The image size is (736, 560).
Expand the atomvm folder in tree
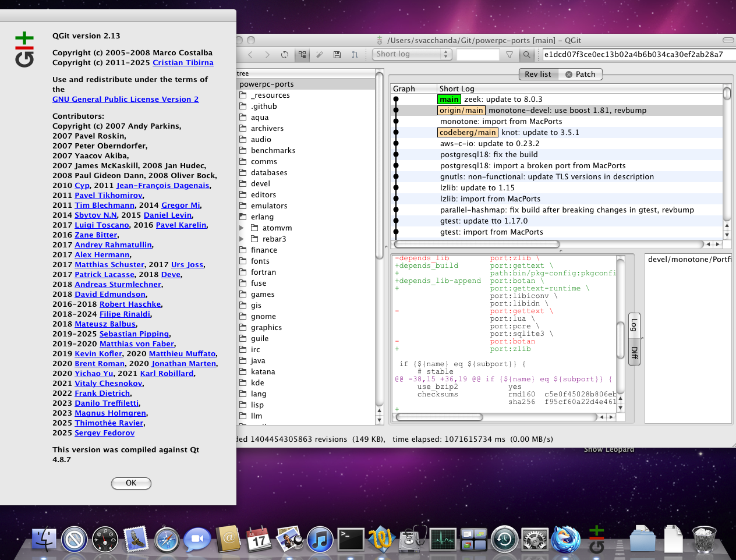242,228
